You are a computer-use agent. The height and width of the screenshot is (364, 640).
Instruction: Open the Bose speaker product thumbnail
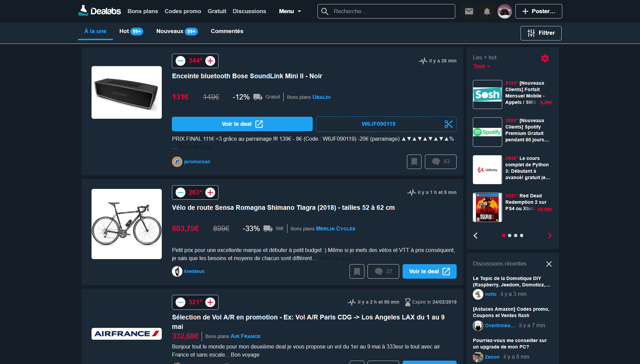(127, 92)
